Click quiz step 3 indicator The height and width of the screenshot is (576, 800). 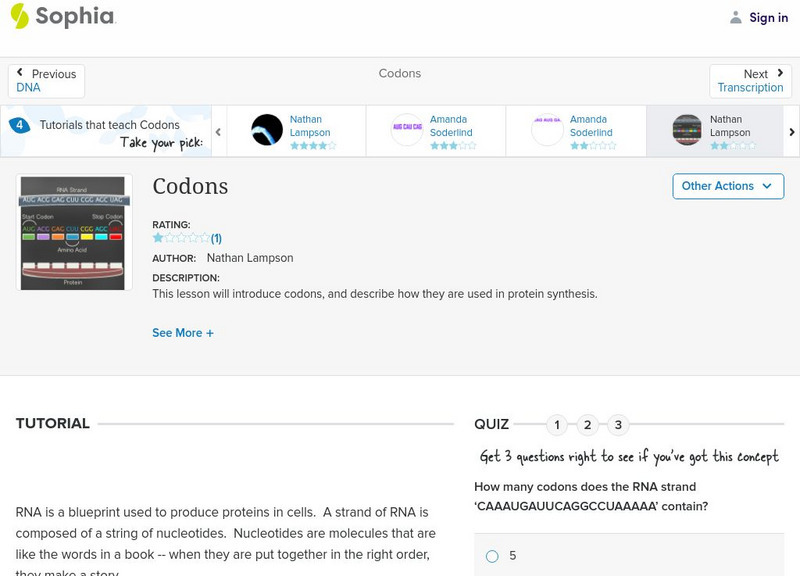pos(620,425)
